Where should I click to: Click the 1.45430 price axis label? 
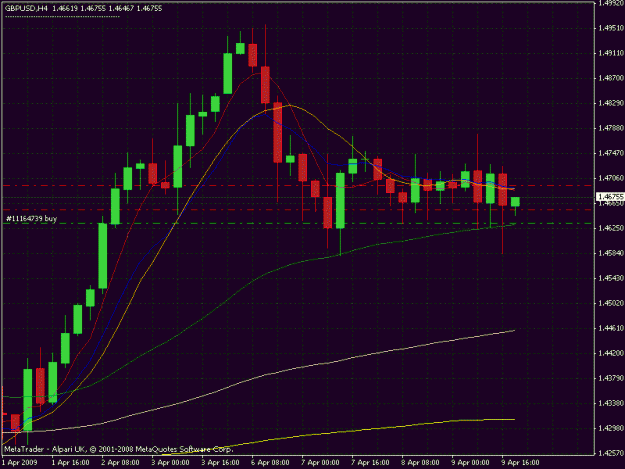tap(610, 278)
